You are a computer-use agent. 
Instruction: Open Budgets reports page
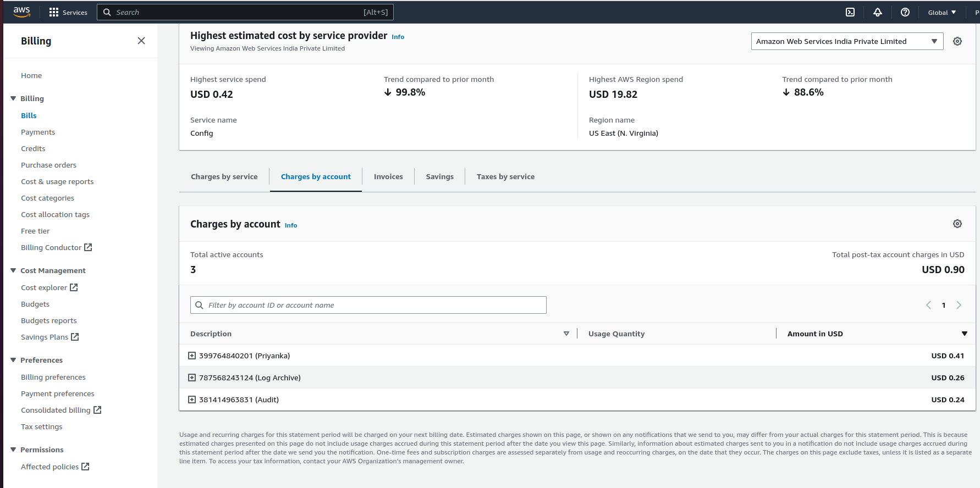tap(49, 320)
